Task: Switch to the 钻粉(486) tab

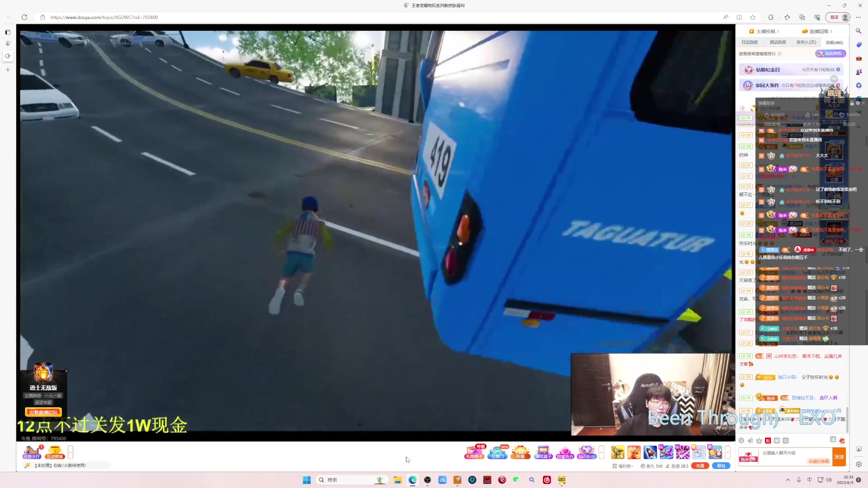Action: [834, 42]
